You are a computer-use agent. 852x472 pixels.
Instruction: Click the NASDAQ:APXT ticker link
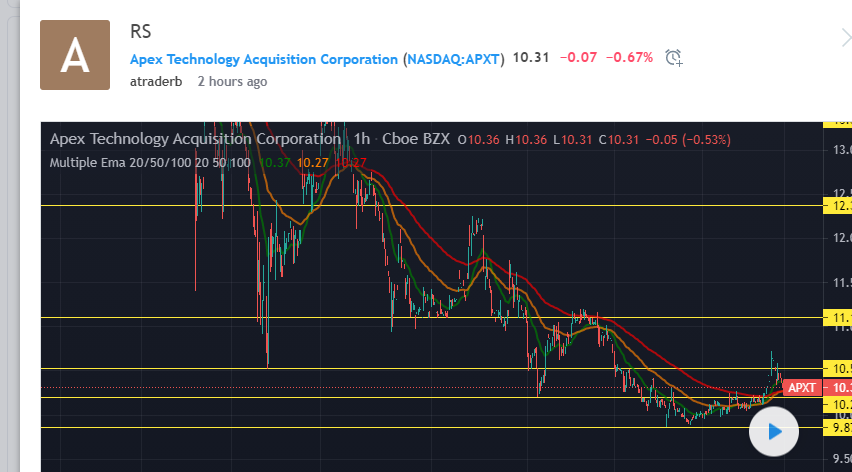pos(453,59)
